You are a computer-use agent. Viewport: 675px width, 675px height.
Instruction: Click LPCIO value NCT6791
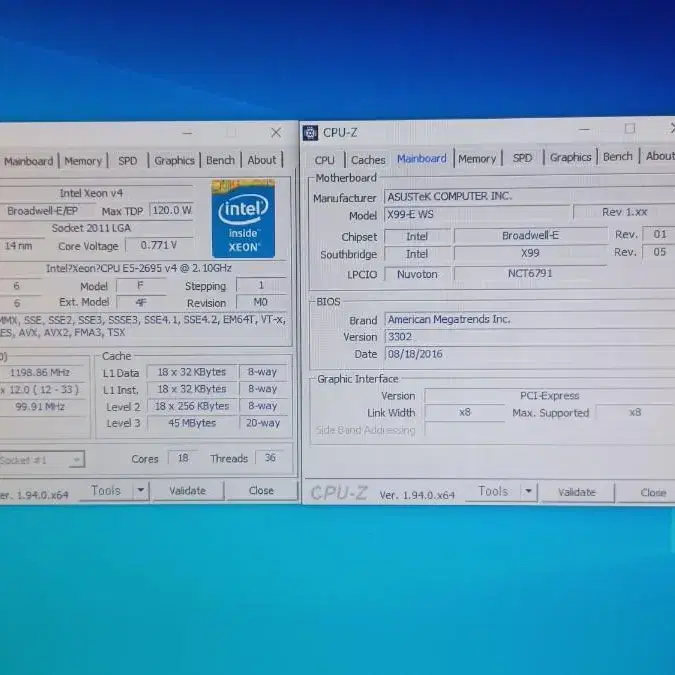coord(530,273)
